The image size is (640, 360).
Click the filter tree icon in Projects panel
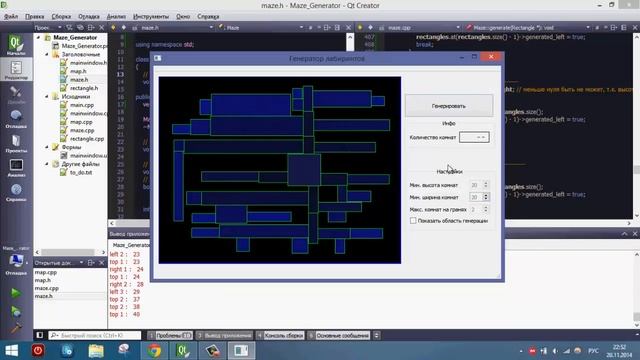[69, 27]
